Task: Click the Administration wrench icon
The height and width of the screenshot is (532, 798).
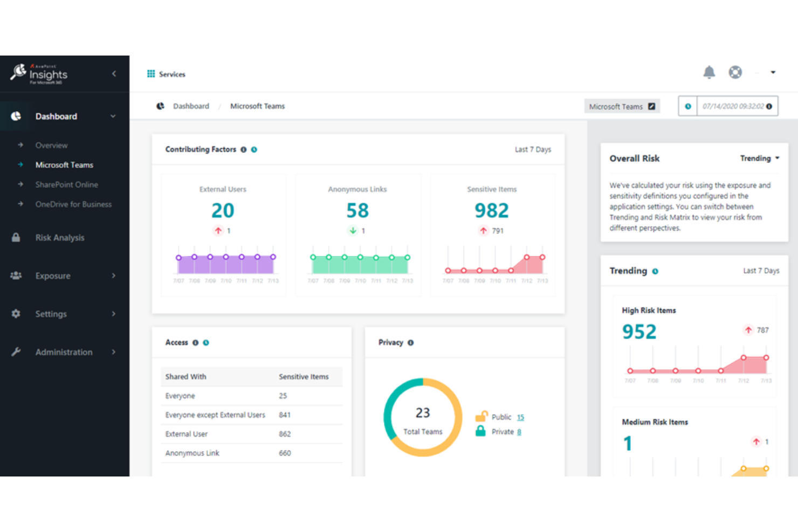Action: pyautogui.click(x=16, y=352)
